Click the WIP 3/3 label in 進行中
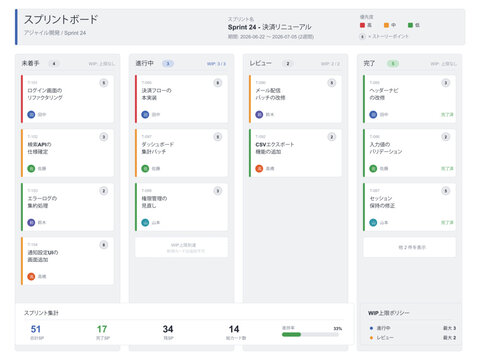Screen dimensions: 480x360 click(x=216, y=64)
